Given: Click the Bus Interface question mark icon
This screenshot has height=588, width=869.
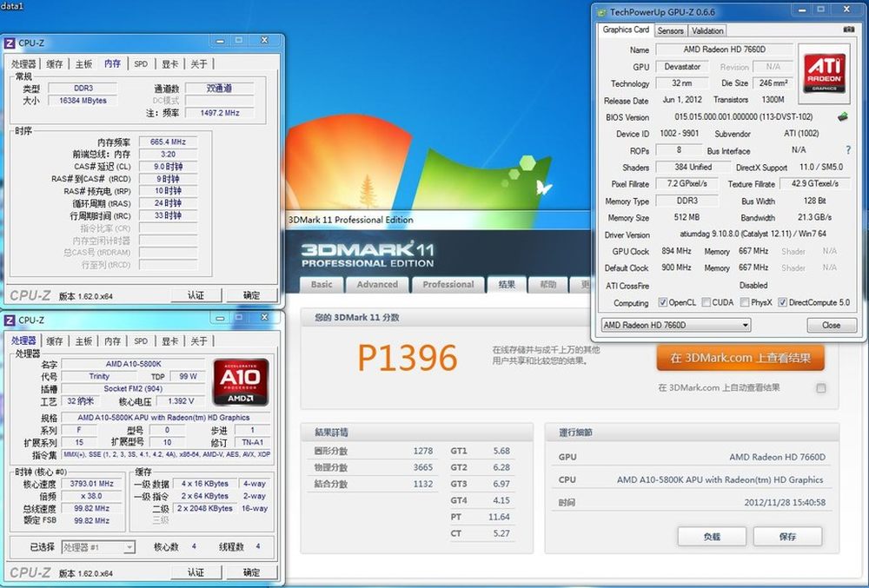Looking at the screenshot, I should click(848, 150).
